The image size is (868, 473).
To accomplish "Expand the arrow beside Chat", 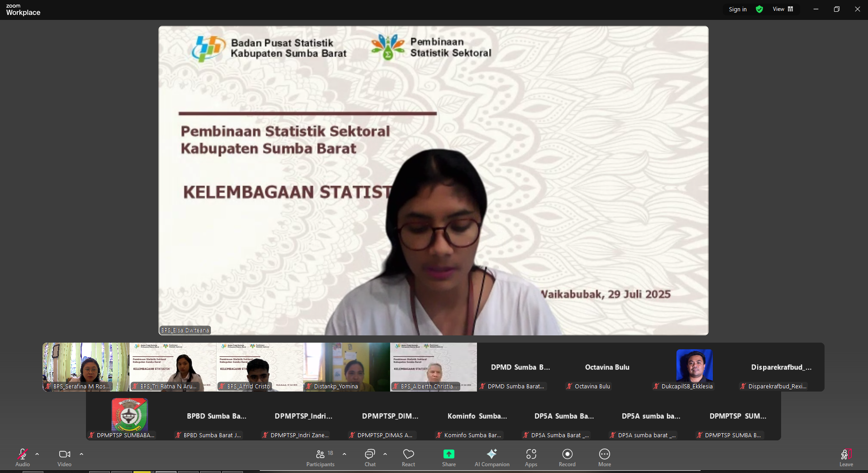I will coord(385,454).
